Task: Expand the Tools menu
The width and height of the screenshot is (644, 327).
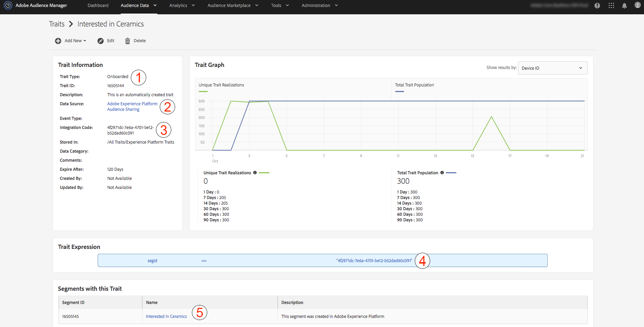Action: click(280, 6)
